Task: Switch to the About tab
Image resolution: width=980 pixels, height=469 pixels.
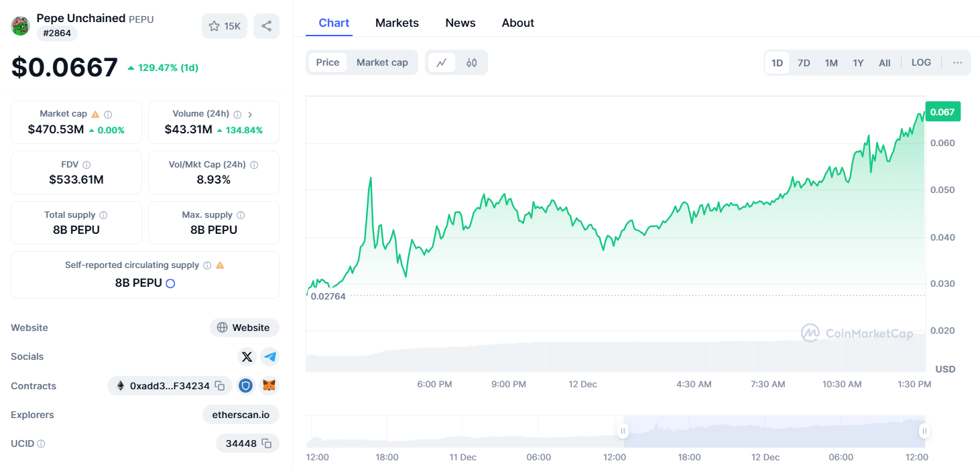Action: (518, 23)
